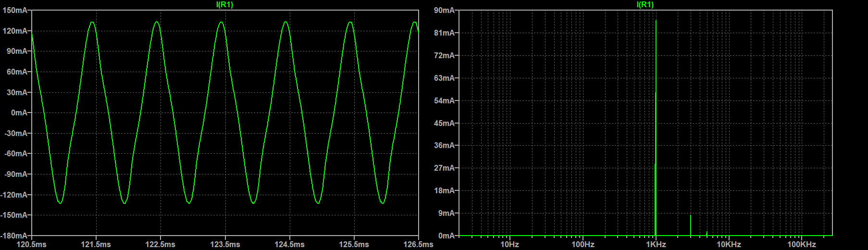The height and width of the screenshot is (250, 868).
Task: Click the 3KHz harmonic peak near 9mA
Action: 691,225
